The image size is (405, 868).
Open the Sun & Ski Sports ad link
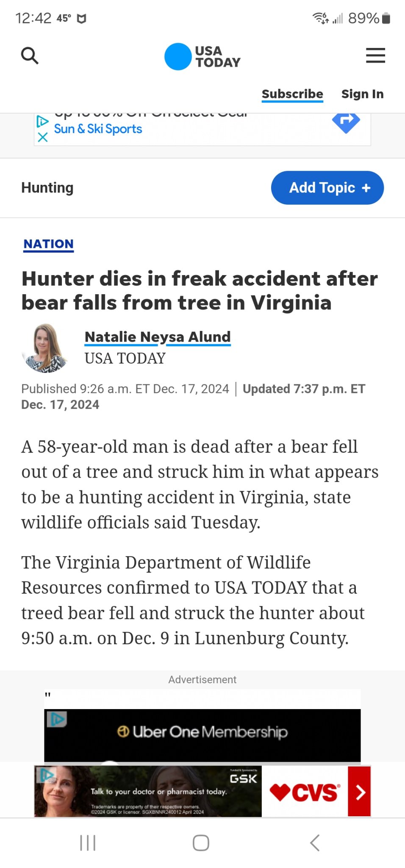98,129
